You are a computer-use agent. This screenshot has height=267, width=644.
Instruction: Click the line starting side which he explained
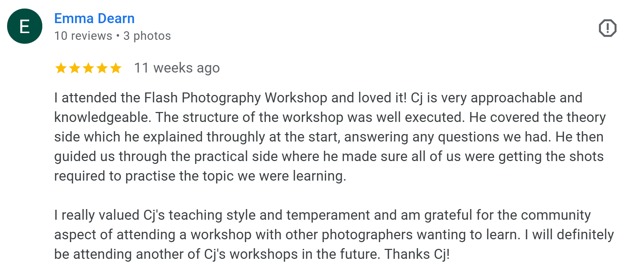(x=329, y=137)
